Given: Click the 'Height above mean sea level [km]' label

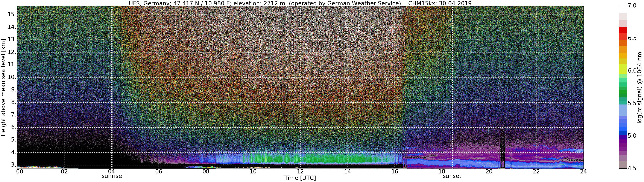Looking at the screenshot, I should tap(3, 88).
